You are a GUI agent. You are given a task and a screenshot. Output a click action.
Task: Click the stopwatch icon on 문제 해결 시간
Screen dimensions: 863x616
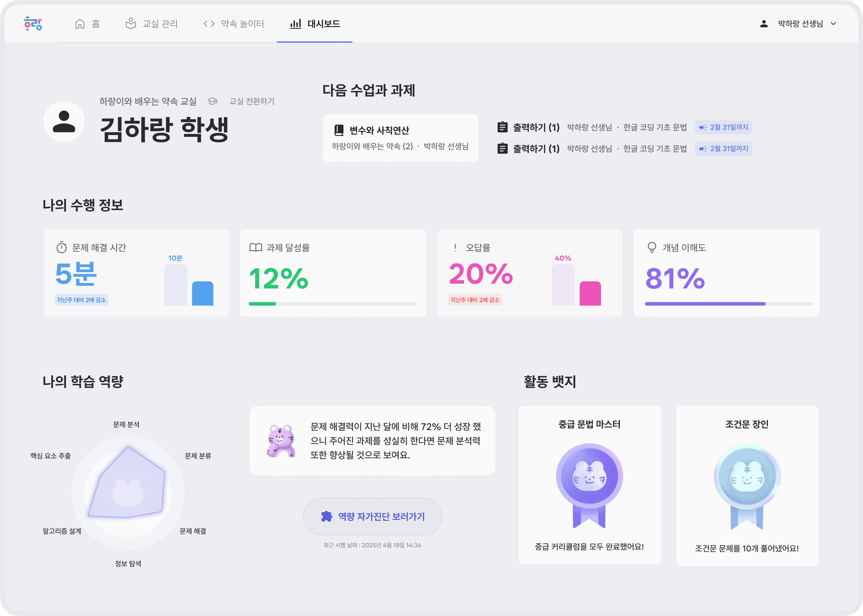pos(61,248)
